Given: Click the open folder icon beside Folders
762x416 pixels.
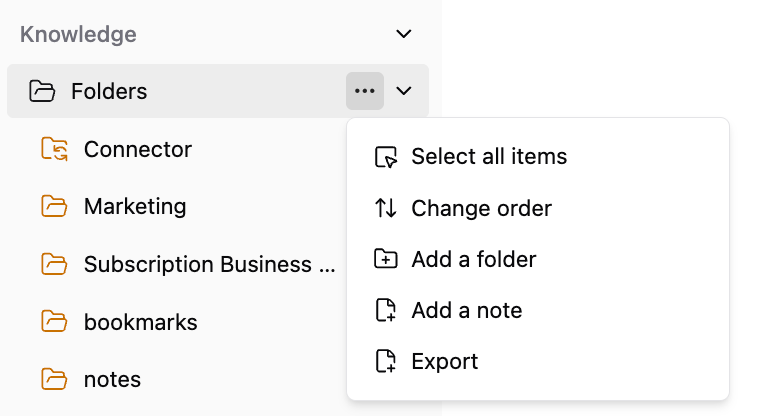Looking at the screenshot, I should click(x=42, y=91).
